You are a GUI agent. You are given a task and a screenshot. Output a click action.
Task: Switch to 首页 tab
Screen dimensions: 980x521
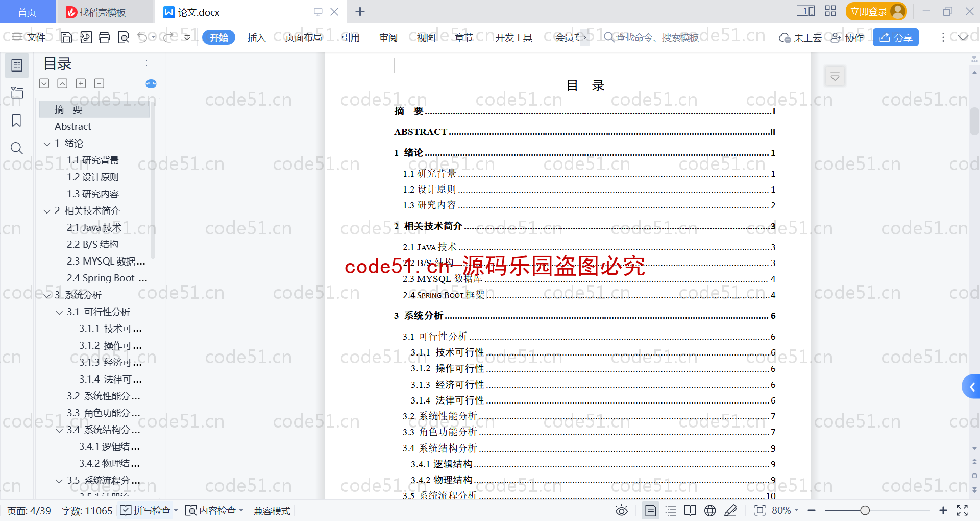27,12
